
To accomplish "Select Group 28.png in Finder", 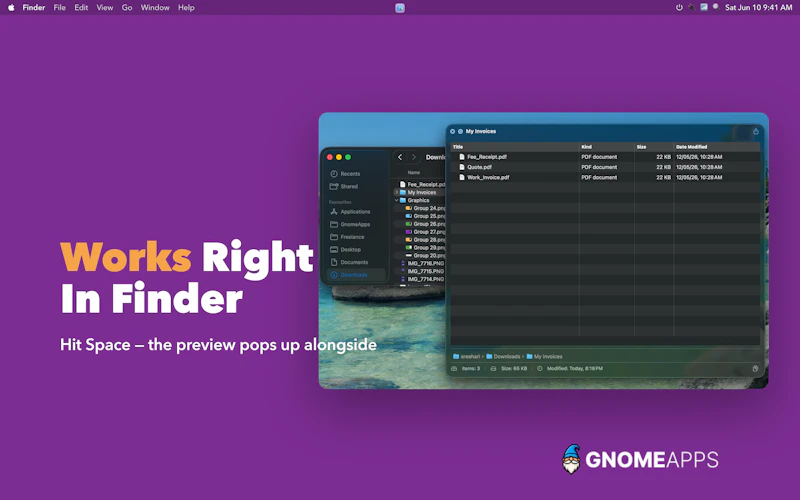I will pyautogui.click(x=425, y=240).
